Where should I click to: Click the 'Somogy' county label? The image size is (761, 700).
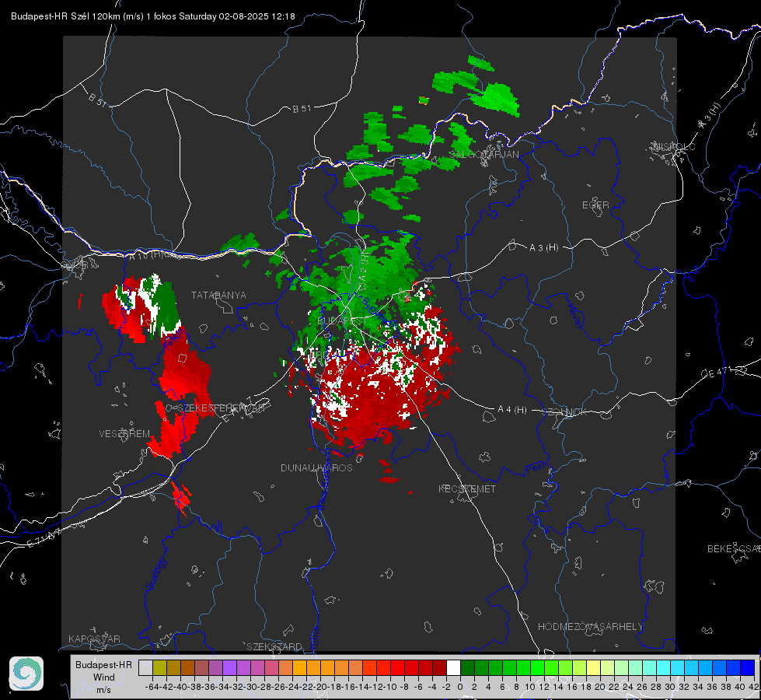[156, 574]
